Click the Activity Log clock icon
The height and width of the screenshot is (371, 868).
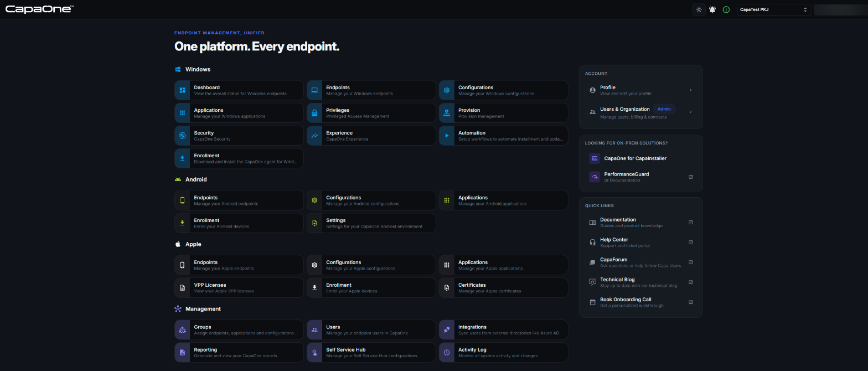click(x=447, y=353)
